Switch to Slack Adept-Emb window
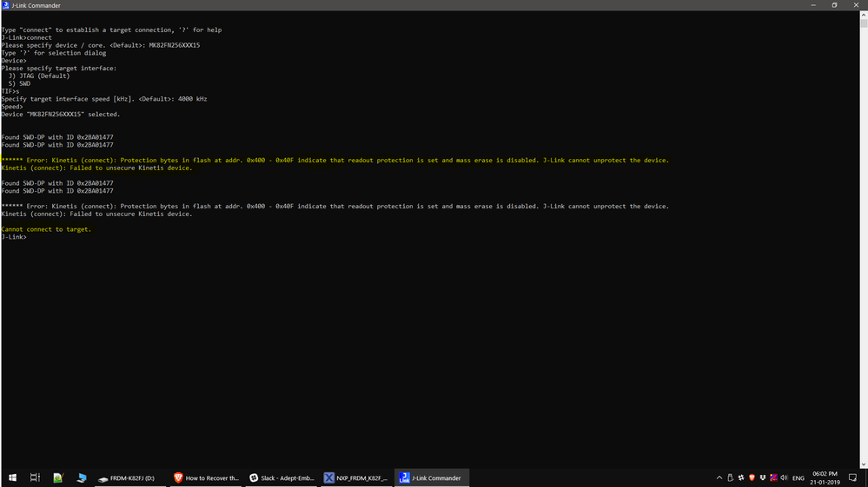The height and width of the screenshot is (487, 868). pyautogui.click(x=282, y=477)
